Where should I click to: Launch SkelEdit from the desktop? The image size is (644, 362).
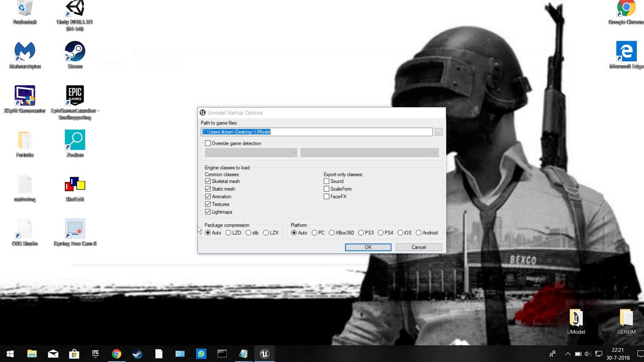[x=75, y=188]
